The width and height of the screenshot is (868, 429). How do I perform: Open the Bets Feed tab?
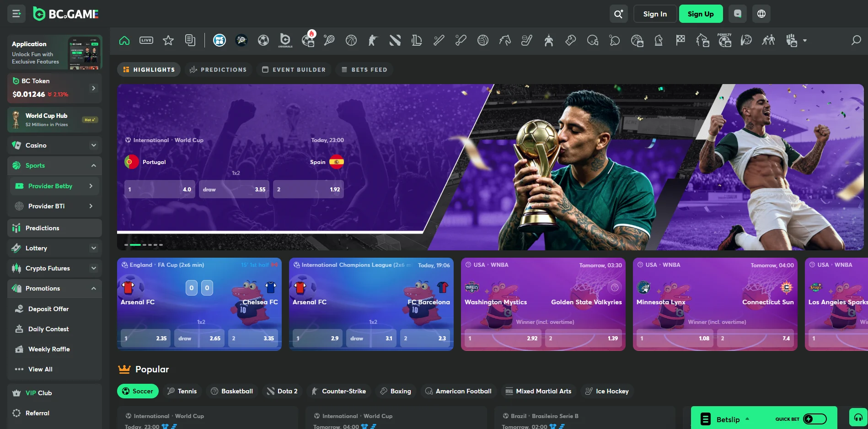(x=364, y=69)
